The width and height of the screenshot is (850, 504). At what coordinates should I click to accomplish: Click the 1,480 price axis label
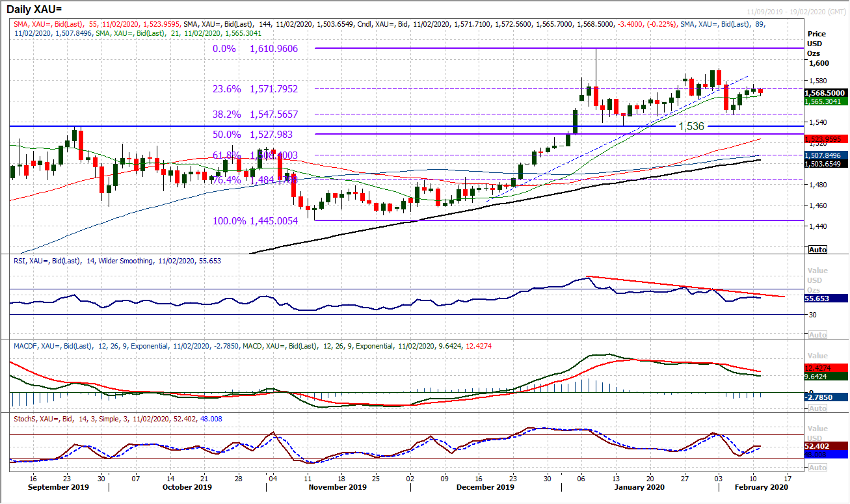pyautogui.click(x=818, y=185)
